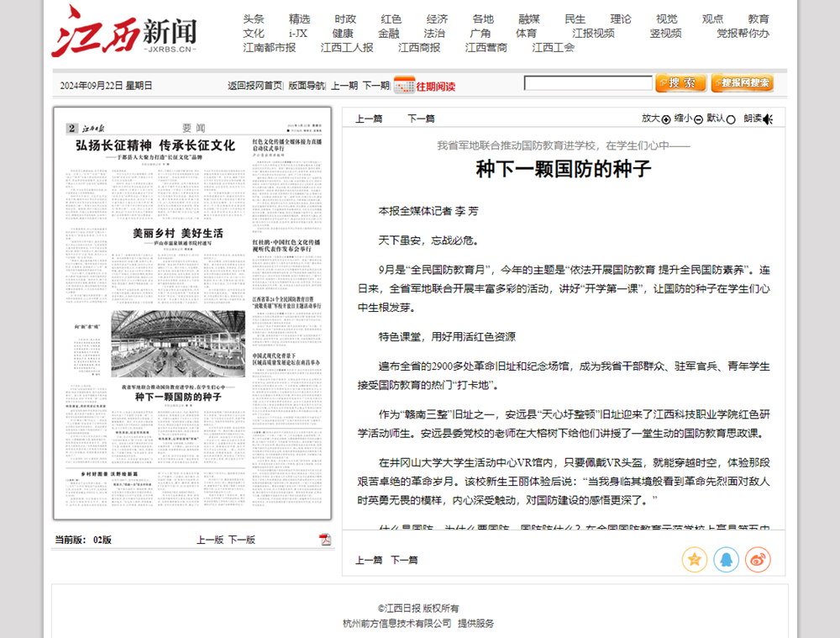Select 江南都市报 newspaper tab
840x638 pixels.
270,48
